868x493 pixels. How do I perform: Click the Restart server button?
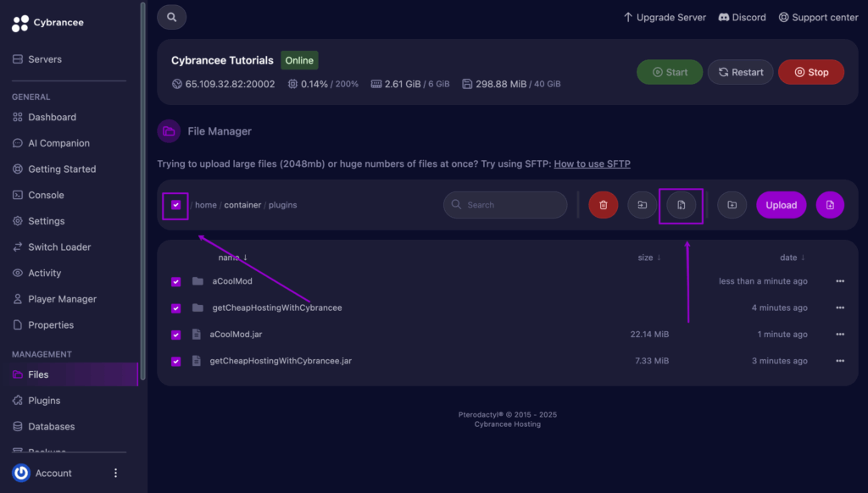point(740,72)
